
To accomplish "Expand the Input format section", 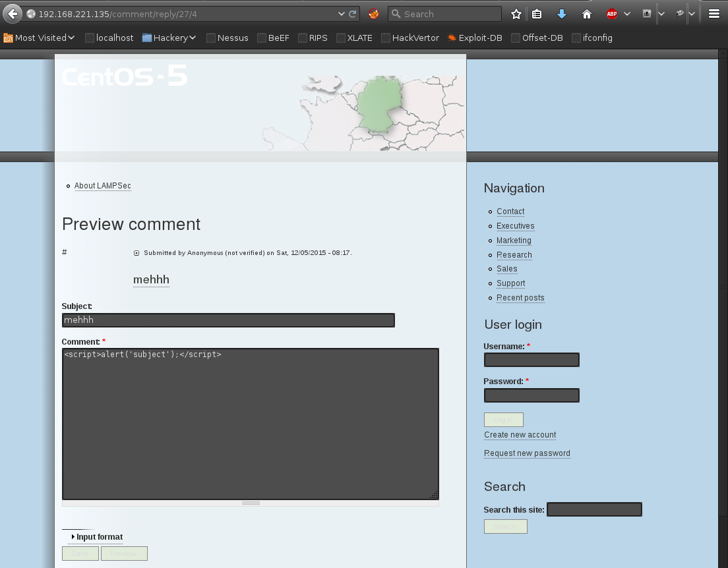I will (97, 537).
